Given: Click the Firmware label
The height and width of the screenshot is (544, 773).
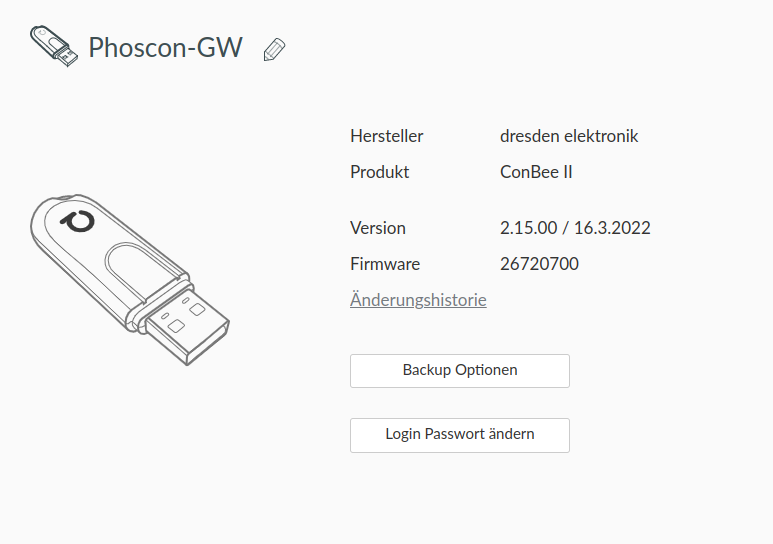Looking at the screenshot, I should pyautogui.click(x=385, y=264).
